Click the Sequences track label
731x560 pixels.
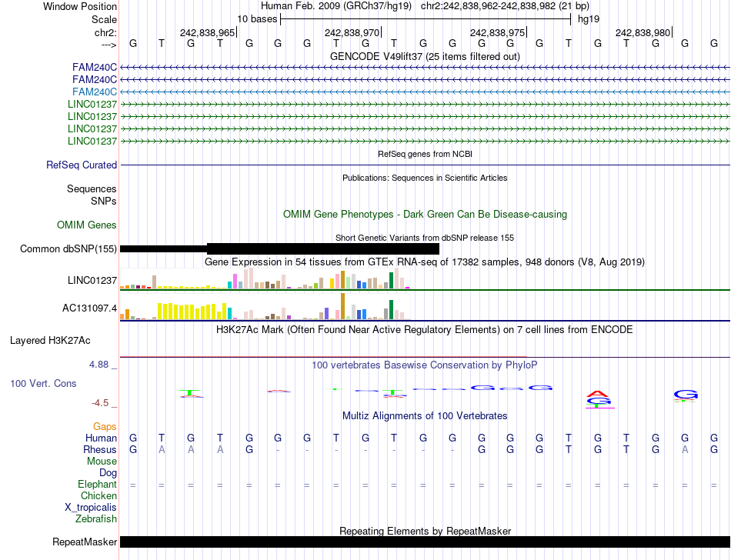(92, 188)
